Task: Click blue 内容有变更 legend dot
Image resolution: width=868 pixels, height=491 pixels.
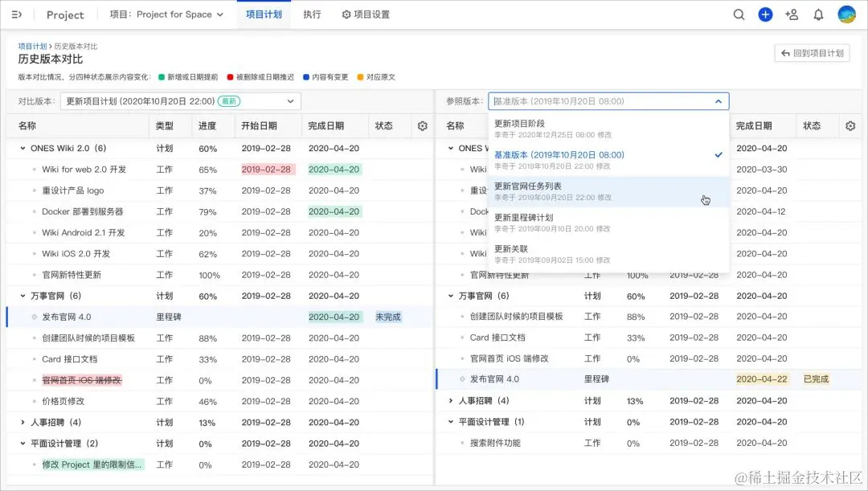Action: [305, 77]
